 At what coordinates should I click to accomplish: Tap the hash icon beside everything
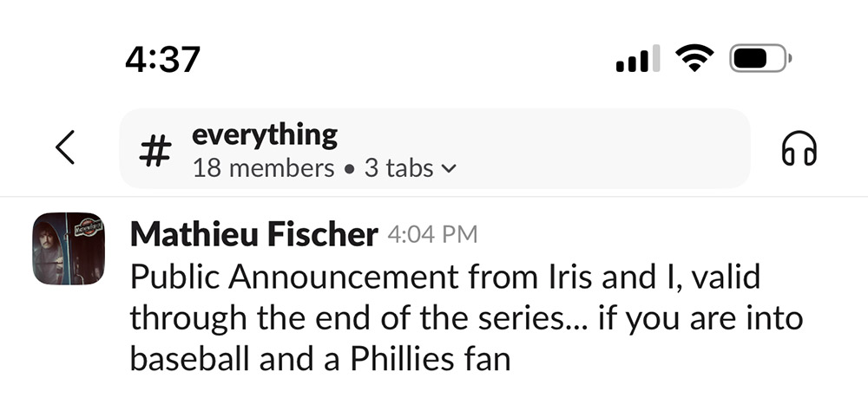[x=155, y=152]
